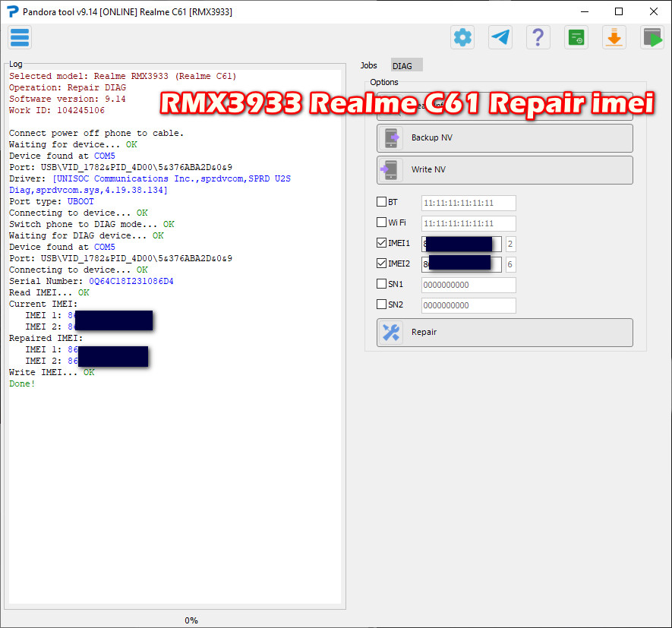
Task: Click 'Write IMEI... OK' log line
Action: click(x=52, y=373)
